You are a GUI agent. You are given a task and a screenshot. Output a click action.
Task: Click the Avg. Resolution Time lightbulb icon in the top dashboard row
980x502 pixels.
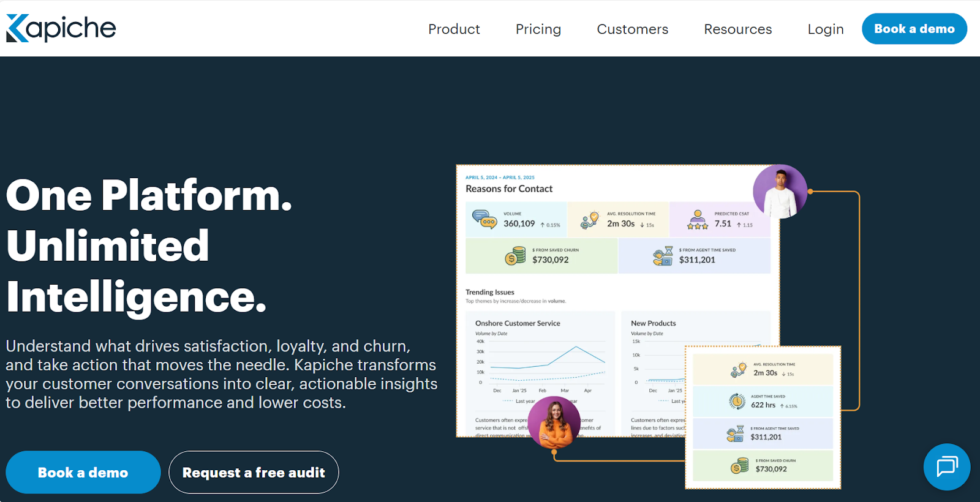pyautogui.click(x=589, y=220)
